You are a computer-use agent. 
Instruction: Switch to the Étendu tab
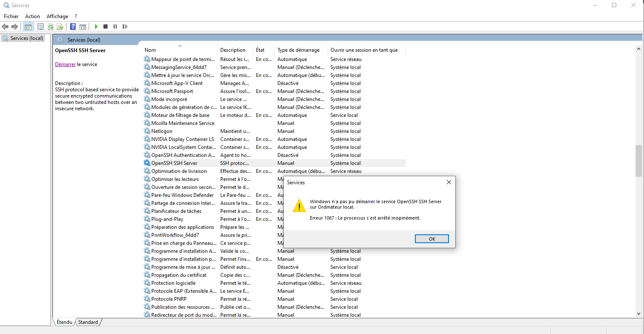64,322
